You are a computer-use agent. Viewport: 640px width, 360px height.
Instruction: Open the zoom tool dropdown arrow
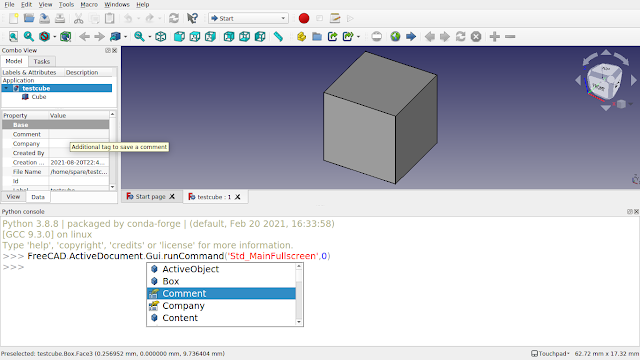(150, 37)
